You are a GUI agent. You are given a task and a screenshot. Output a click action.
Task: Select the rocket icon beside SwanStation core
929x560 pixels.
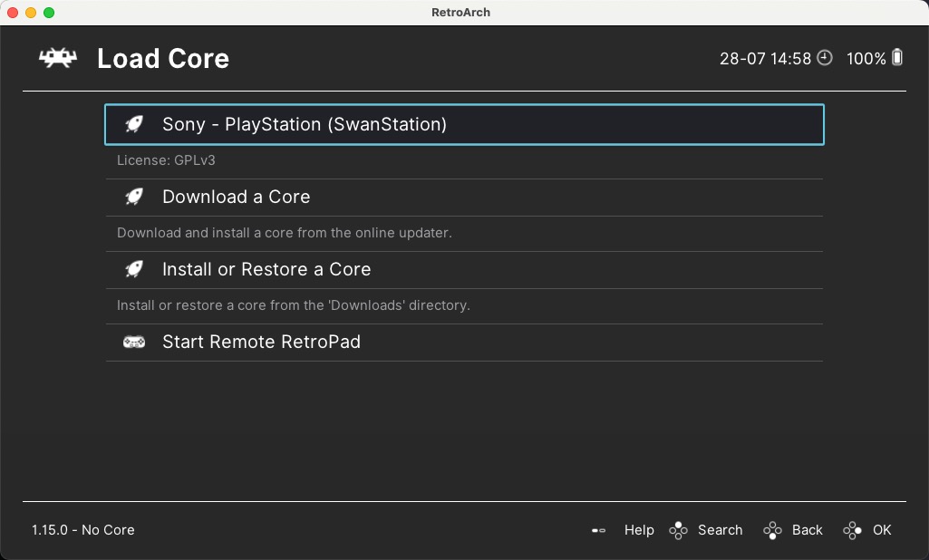point(134,124)
